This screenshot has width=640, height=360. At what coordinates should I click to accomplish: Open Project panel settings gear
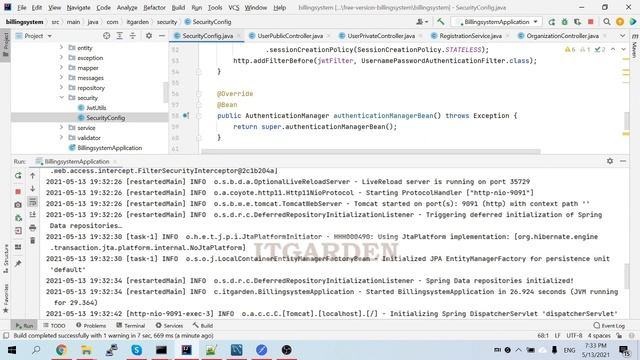coord(149,36)
